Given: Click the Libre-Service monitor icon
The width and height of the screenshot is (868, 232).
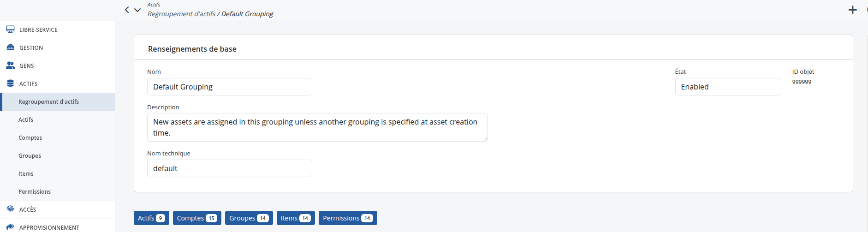Looking at the screenshot, I should [x=10, y=30].
